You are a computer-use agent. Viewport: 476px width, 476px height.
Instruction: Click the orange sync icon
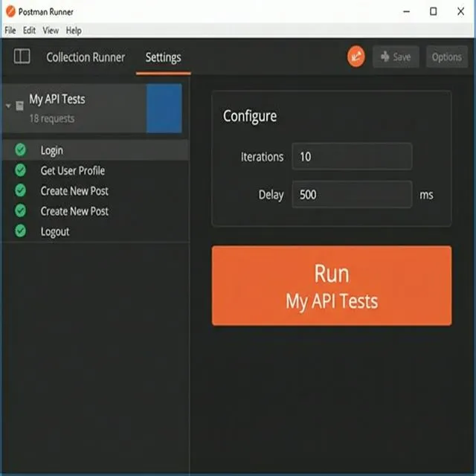(x=356, y=57)
